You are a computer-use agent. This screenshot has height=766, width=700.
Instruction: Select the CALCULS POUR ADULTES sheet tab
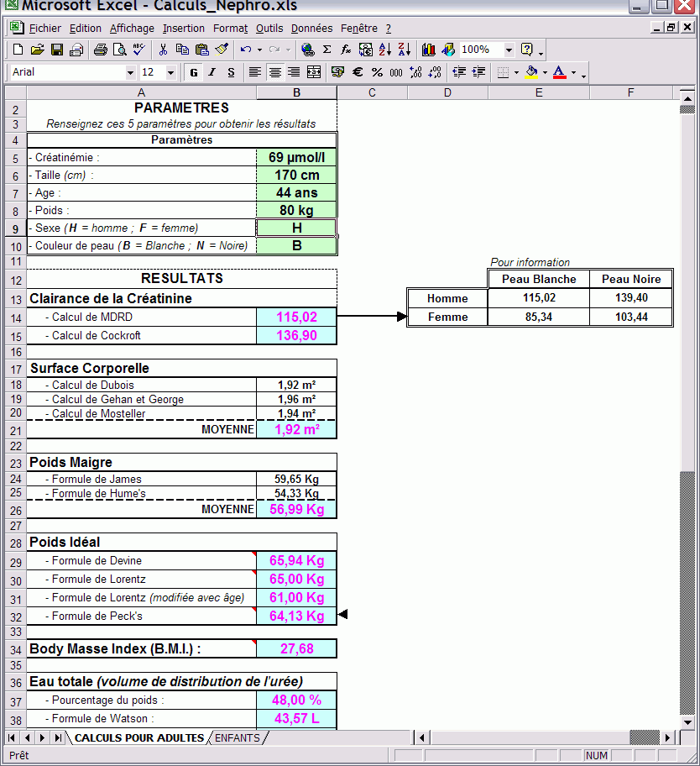pos(139,737)
